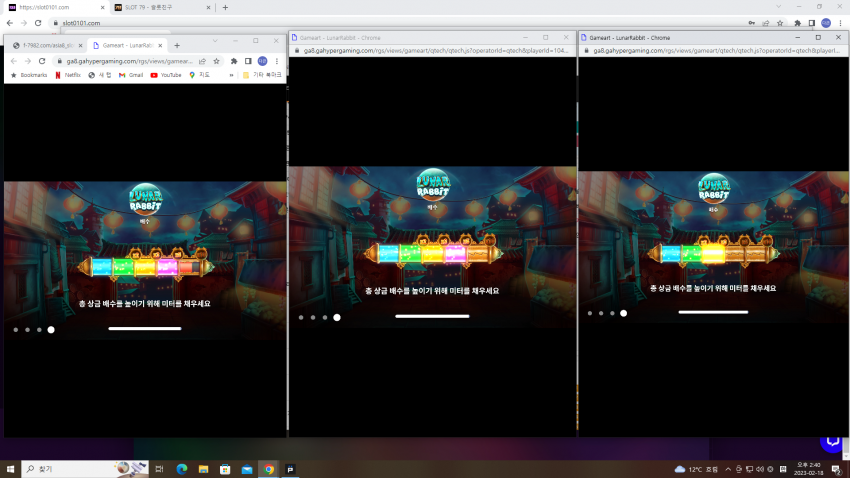Image resolution: width=850 pixels, height=478 pixels.
Task: Reload the slot0101.com main window
Action: click(38, 23)
